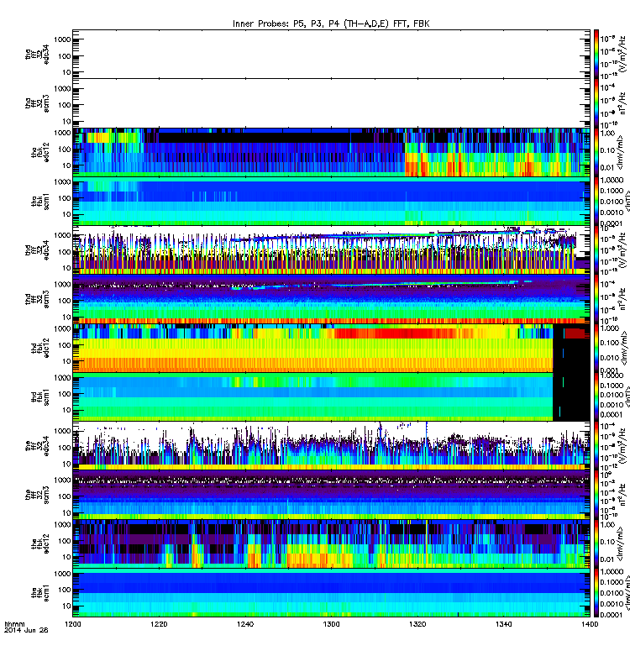Click the color bar beside the fff scm3 panel

tap(596, 495)
